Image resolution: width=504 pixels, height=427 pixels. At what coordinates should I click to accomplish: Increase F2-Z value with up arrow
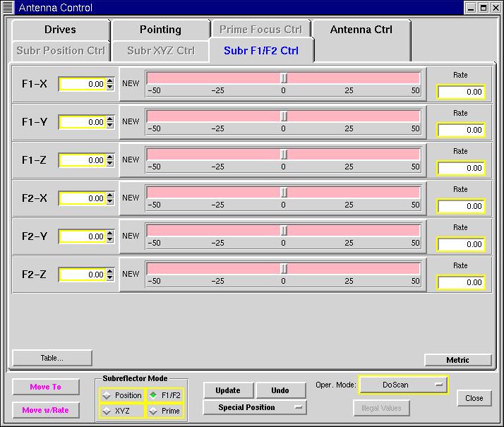[110, 272]
